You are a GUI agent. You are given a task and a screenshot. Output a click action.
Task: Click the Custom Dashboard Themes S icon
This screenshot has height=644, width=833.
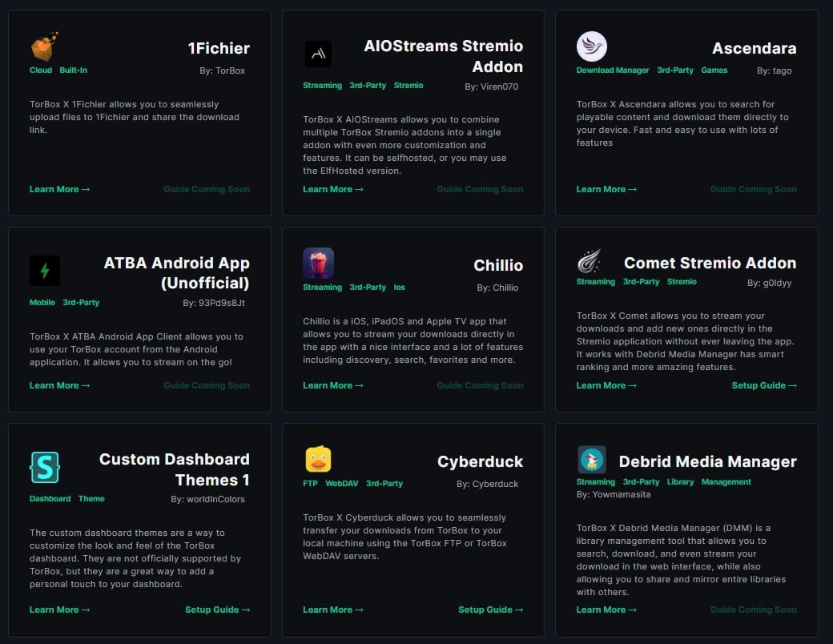[44, 467]
